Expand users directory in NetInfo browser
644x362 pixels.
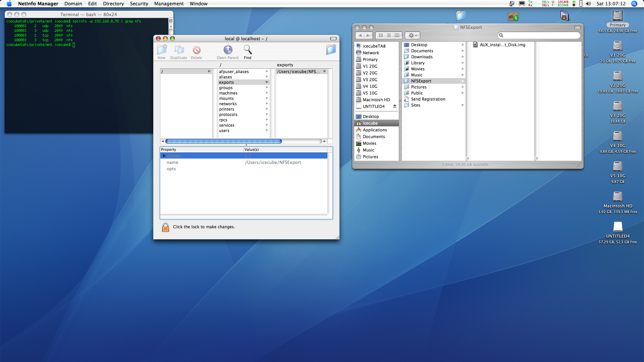[x=267, y=130]
